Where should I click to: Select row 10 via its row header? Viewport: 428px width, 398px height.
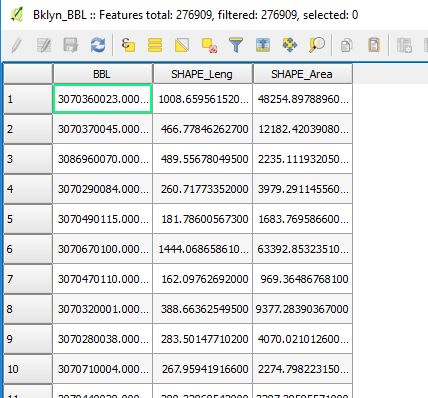click(x=28, y=369)
